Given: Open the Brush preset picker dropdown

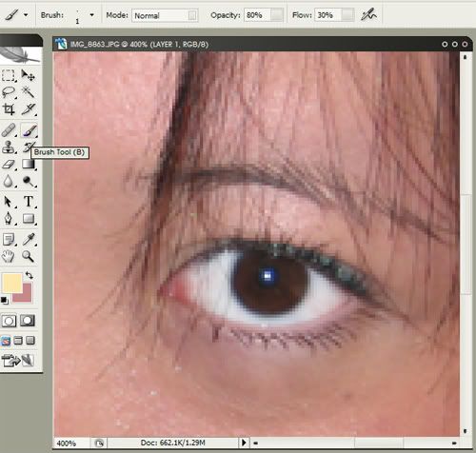Looking at the screenshot, I should [x=91, y=15].
